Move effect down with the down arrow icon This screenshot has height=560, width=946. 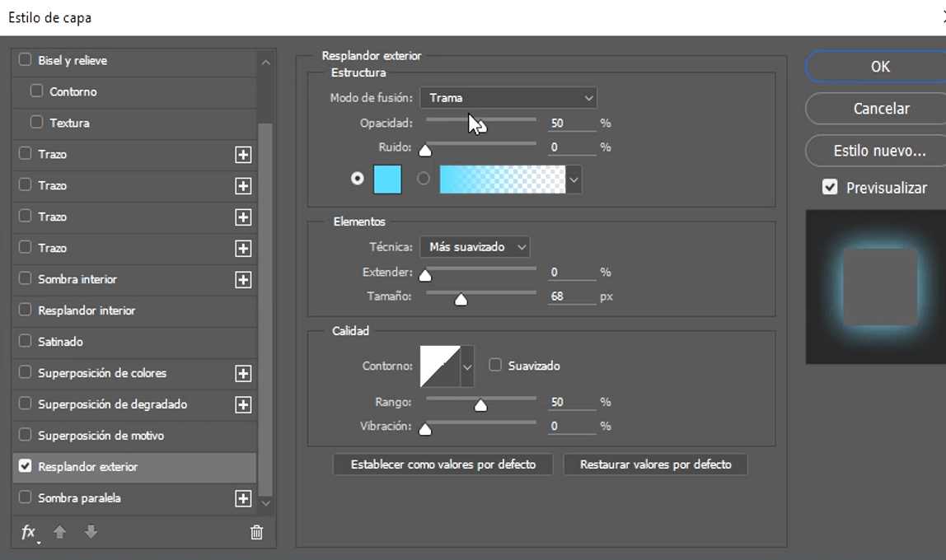(91, 532)
